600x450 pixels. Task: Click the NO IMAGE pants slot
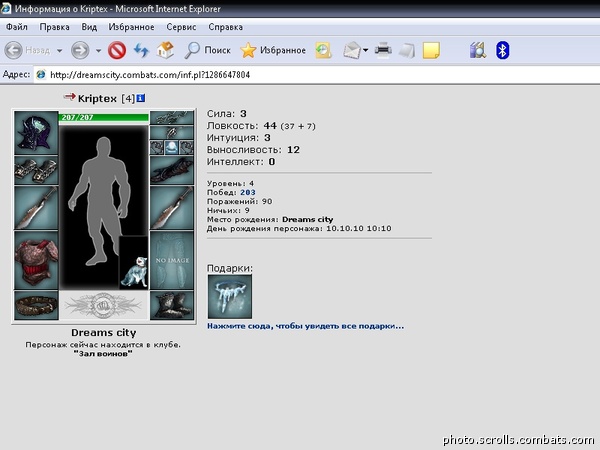[172, 260]
